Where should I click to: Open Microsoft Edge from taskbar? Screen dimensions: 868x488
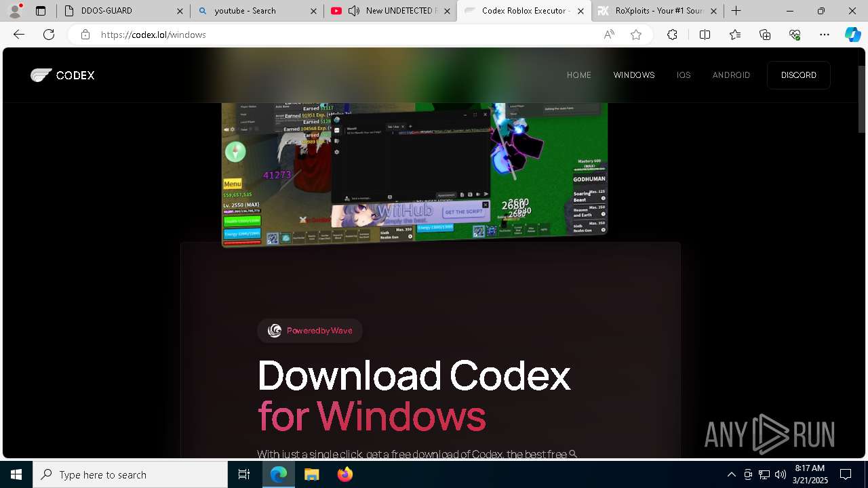(x=279, y=474)
